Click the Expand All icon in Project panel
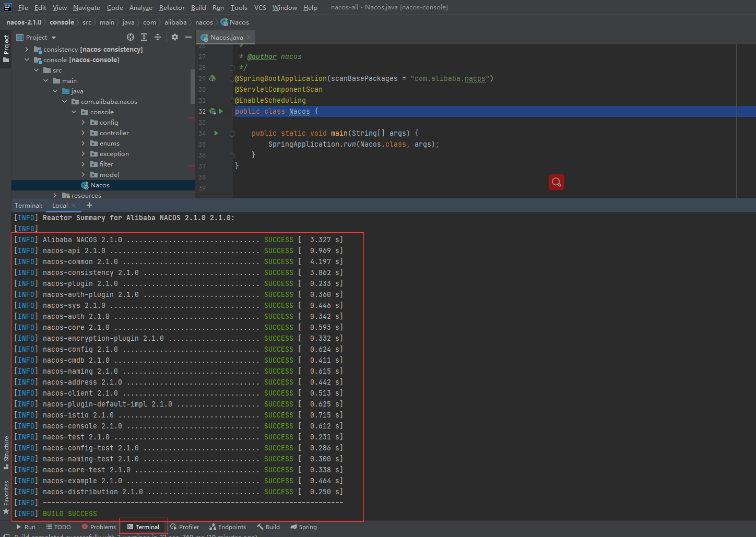The width and height of the screenshot is (756, 537). click(144, 37)
